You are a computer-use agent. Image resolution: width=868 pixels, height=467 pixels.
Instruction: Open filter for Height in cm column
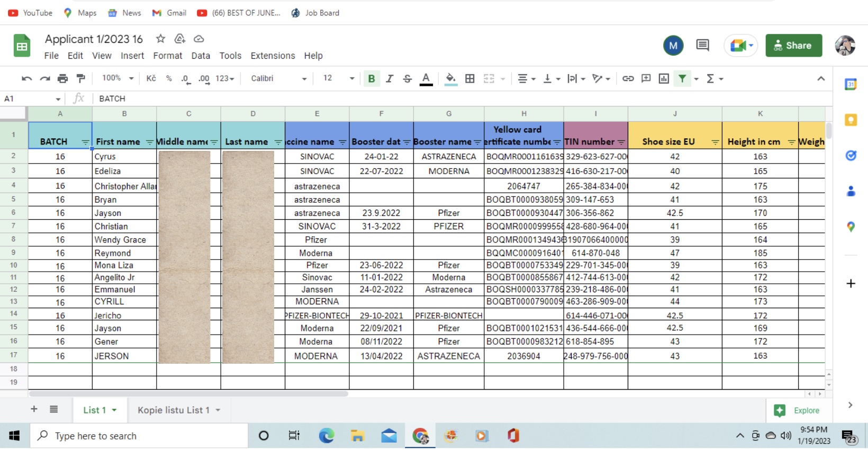pos(791,142)
